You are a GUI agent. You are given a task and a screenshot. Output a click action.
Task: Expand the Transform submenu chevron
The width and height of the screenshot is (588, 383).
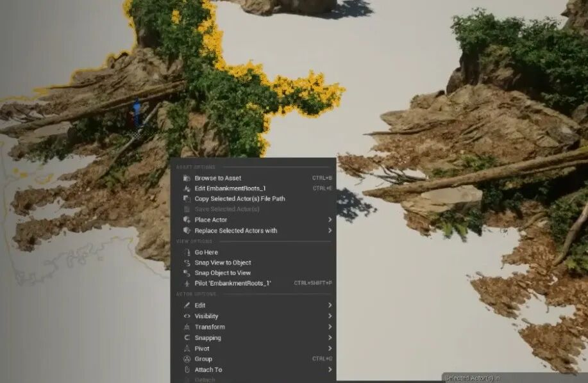click(330, 327)
